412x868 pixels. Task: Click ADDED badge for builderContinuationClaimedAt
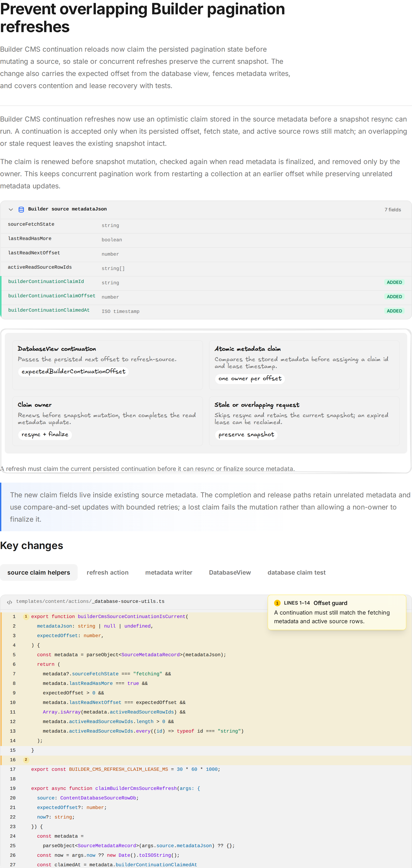coord(394,311)
